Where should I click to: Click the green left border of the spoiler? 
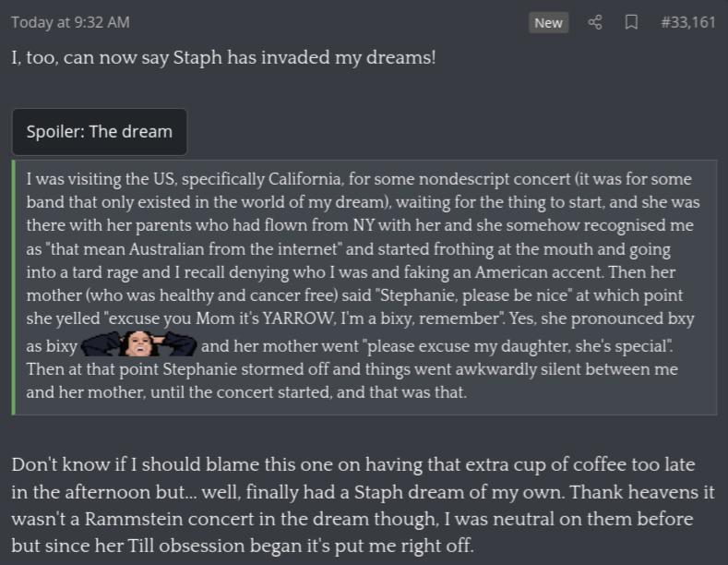[14, 286]
